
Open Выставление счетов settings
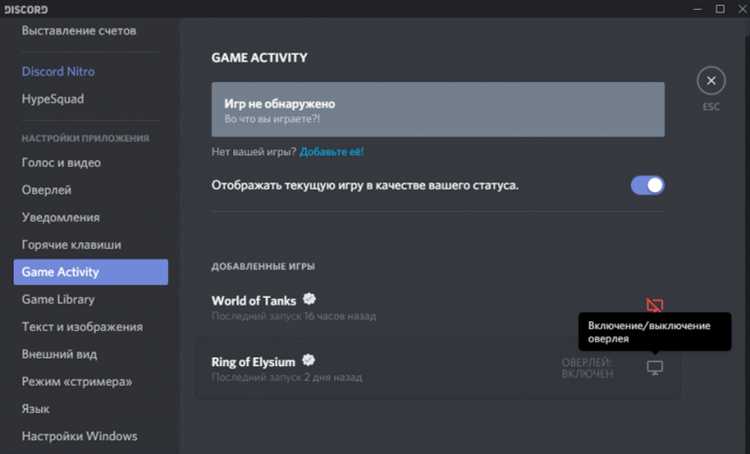point(79,31)
